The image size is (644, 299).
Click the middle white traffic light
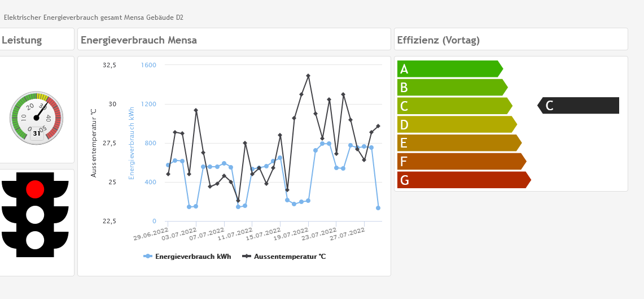(x=35, y=215)
